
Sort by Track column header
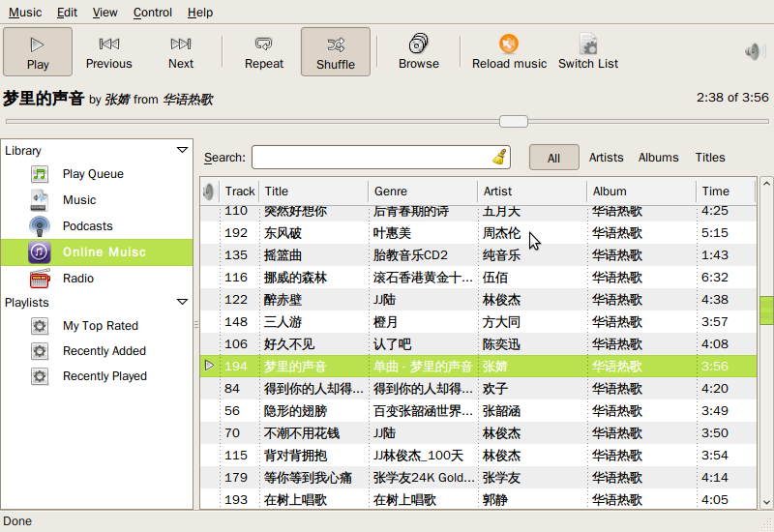(x=239, y=192)
